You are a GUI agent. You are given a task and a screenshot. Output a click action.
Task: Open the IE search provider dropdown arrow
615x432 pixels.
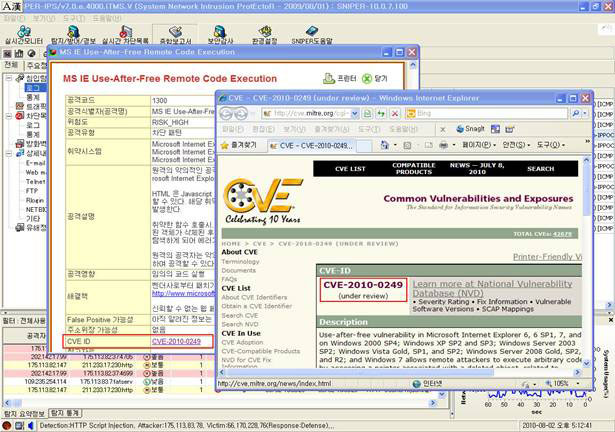point(585,114)
